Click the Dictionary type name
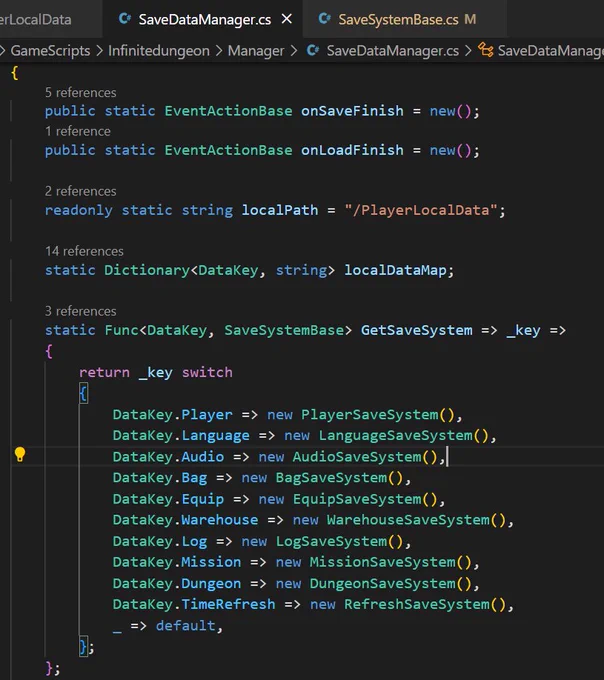Image resolution: width=604 pixels, height=680 pixels. pos(147,270)
